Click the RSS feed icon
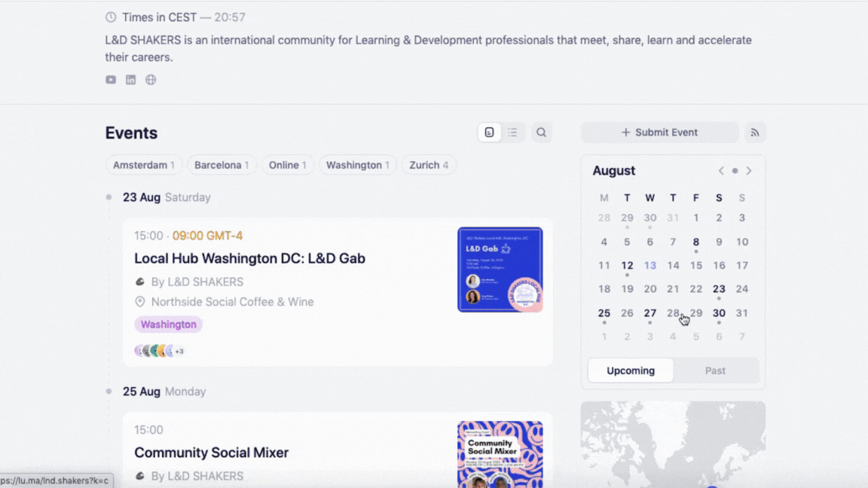 point(755,133)
